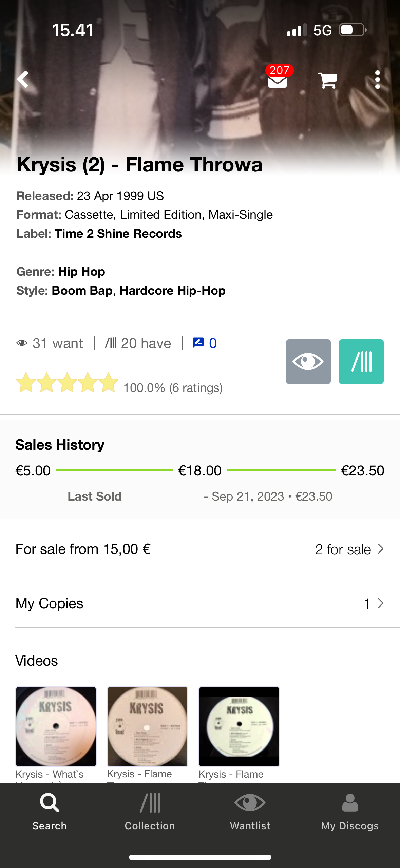Rate the release with the fifth star
Image resolution: width=400 pixels, height=868 pixels.
108,383
